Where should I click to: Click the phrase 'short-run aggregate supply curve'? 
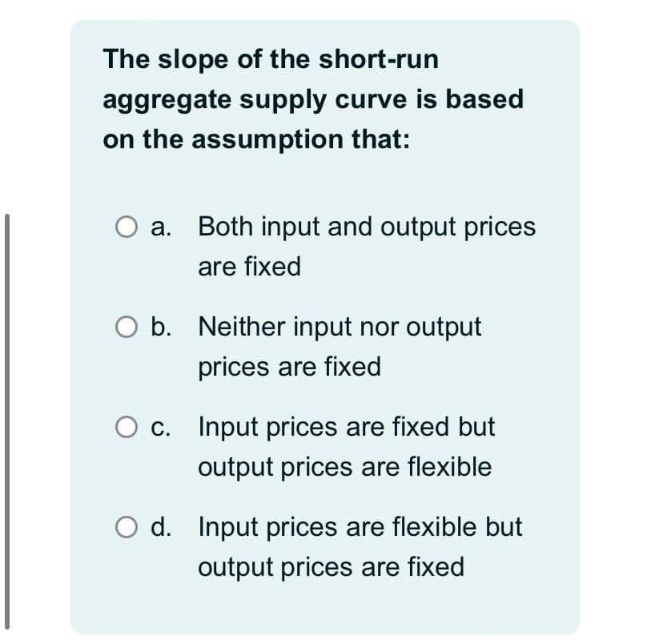(x=320, y=78)
